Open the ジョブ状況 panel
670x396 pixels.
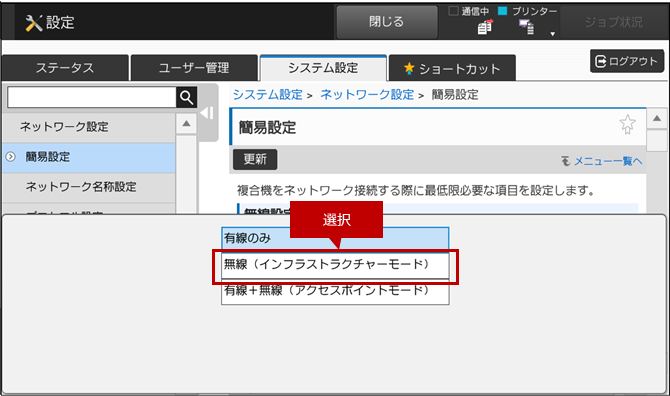pyautogui.click(x=613, y=22)
